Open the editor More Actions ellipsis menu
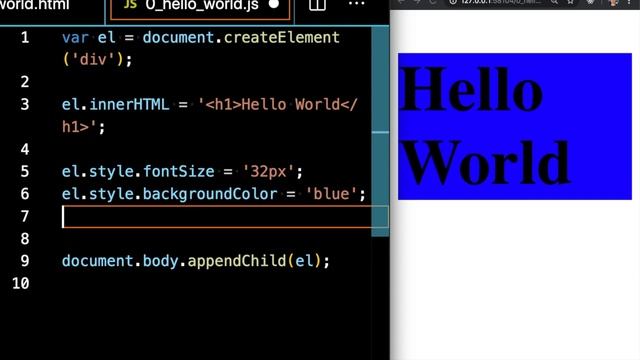 [356, 4]
